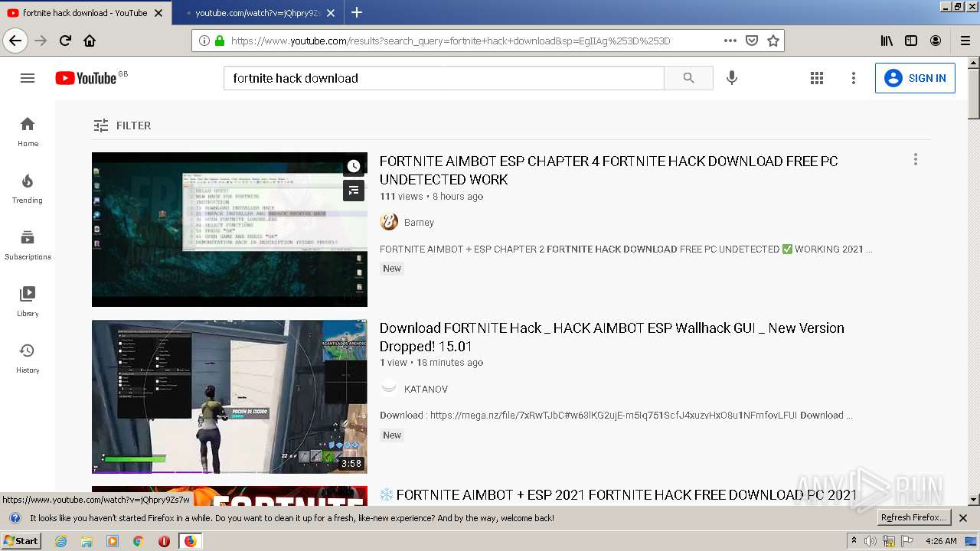Open File Explorer from taskbar
This screenshot has height=551, width=980.
pos(87,541)
